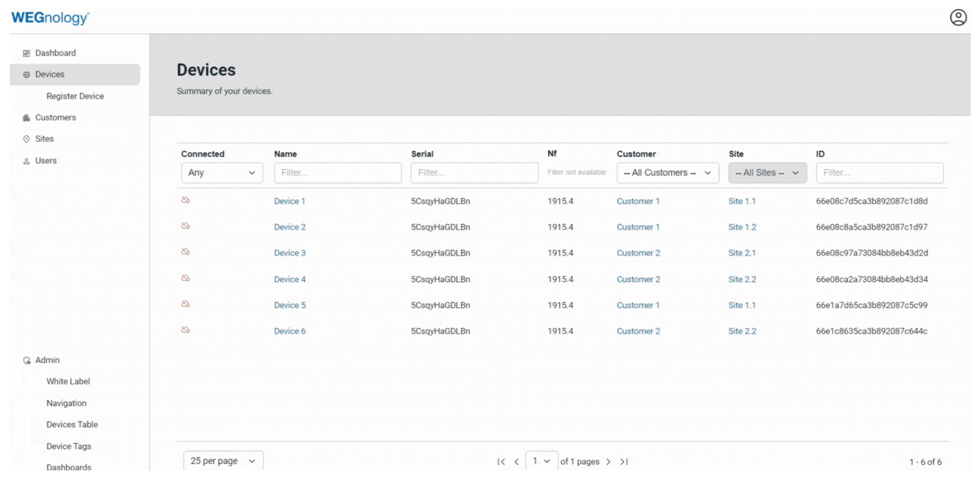Click the disconnected cloud icon for Device 1
980x490 pixels.
(186, 200)
